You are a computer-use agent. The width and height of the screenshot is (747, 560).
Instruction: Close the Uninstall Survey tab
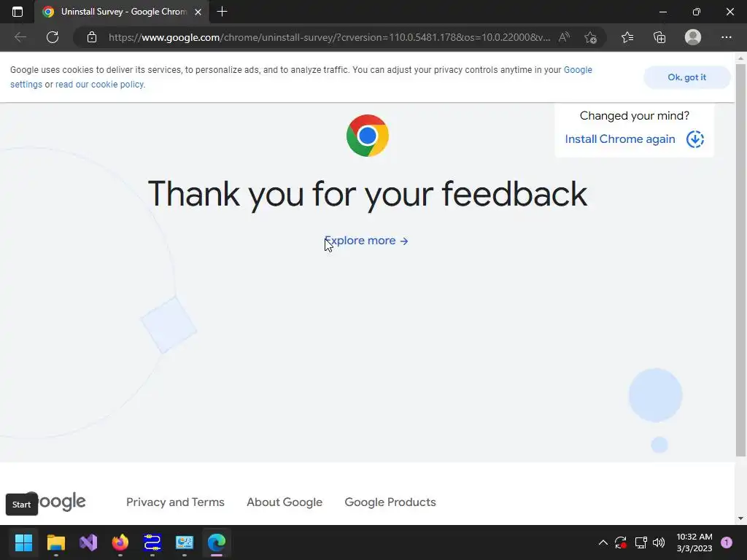[x=198, y=12]
